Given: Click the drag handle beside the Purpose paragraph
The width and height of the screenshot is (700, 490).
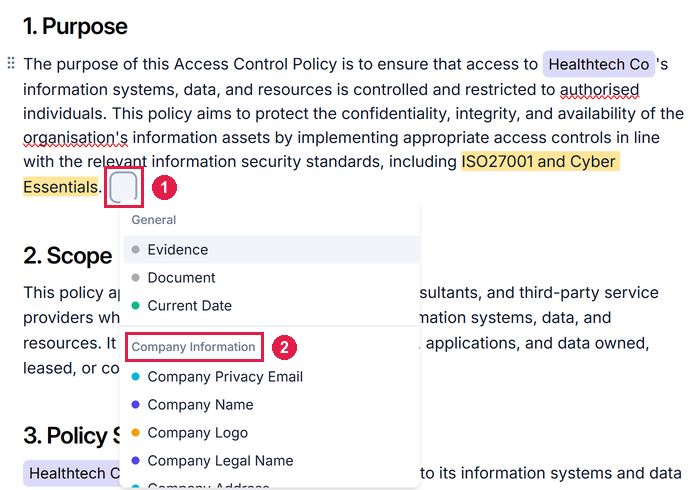Looking at the screenshot, I should 11,63.
